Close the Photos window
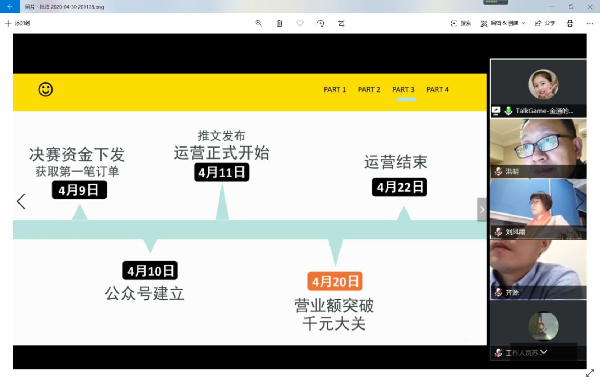Screen dimensions: 600x383 click(590, 6)
